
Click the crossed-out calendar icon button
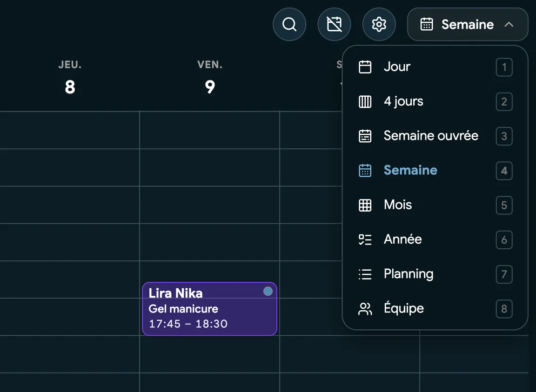(334, 24)
